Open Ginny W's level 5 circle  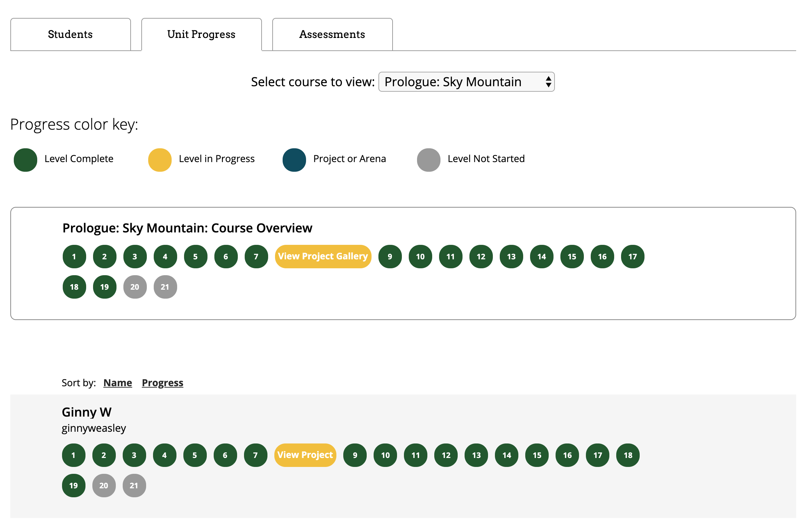195,455
